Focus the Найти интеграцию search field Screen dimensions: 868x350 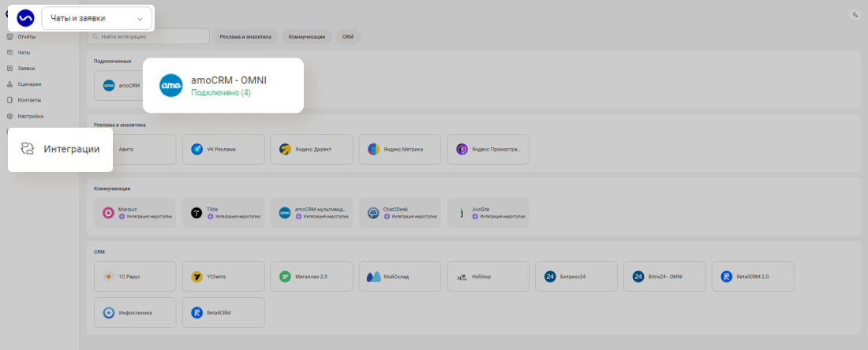click(x=148, y=36)
